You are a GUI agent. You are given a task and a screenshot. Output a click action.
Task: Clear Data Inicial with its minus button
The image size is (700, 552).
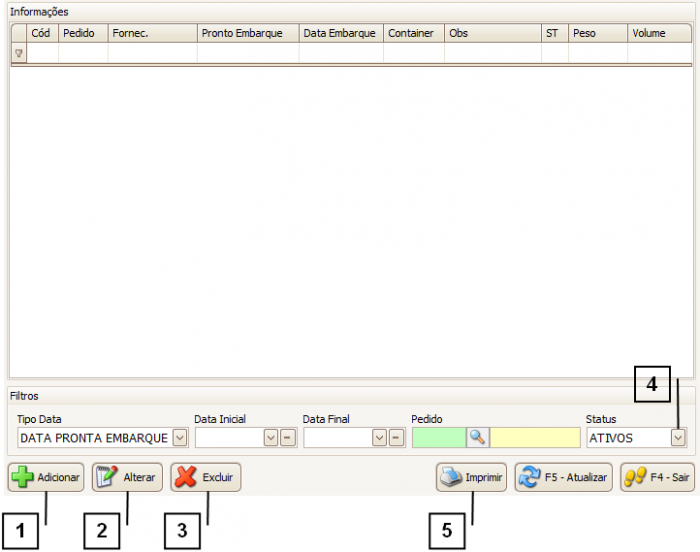tap(286, 437)
